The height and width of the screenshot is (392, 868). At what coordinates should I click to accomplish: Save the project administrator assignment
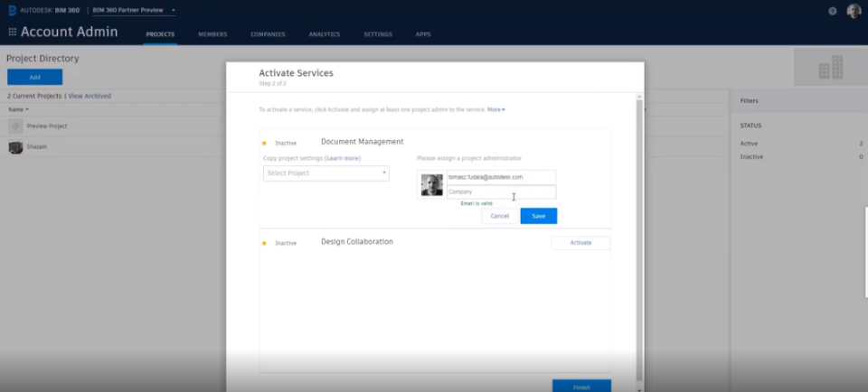click(539, 216)
